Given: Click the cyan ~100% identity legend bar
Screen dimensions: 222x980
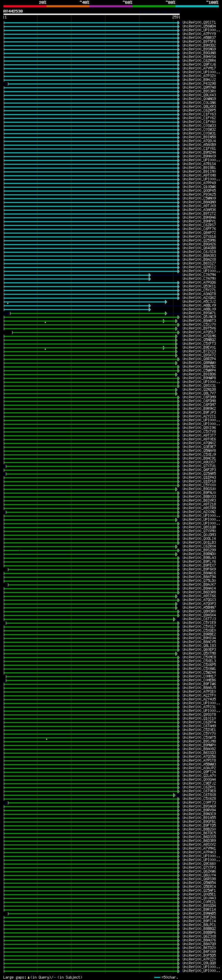Looking at the screenshot, I should pyautogui.click(x=197, y=6).
